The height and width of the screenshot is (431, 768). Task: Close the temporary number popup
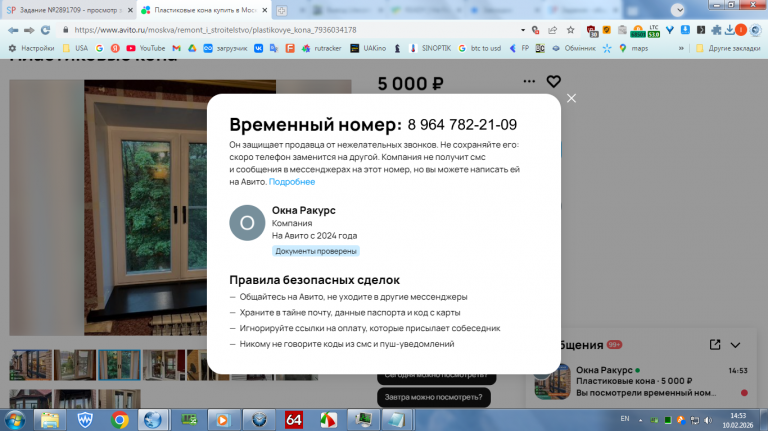(x=571, y=98)
